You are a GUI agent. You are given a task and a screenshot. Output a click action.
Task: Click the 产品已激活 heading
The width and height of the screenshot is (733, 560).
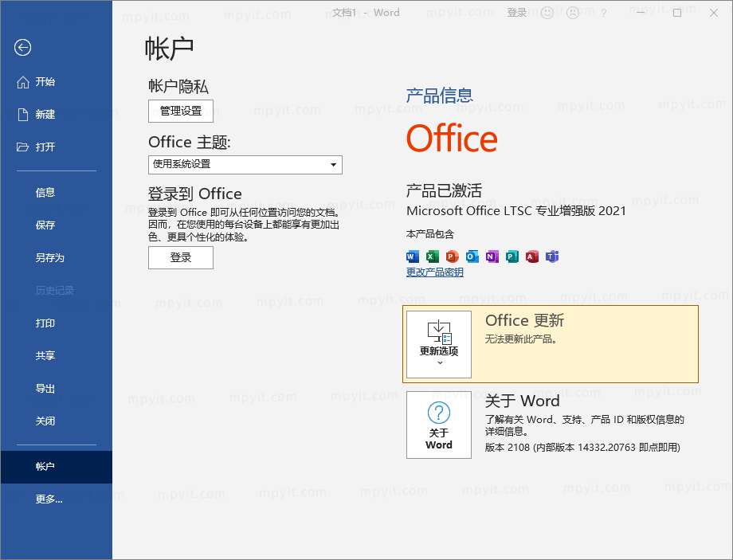(444, 190)
